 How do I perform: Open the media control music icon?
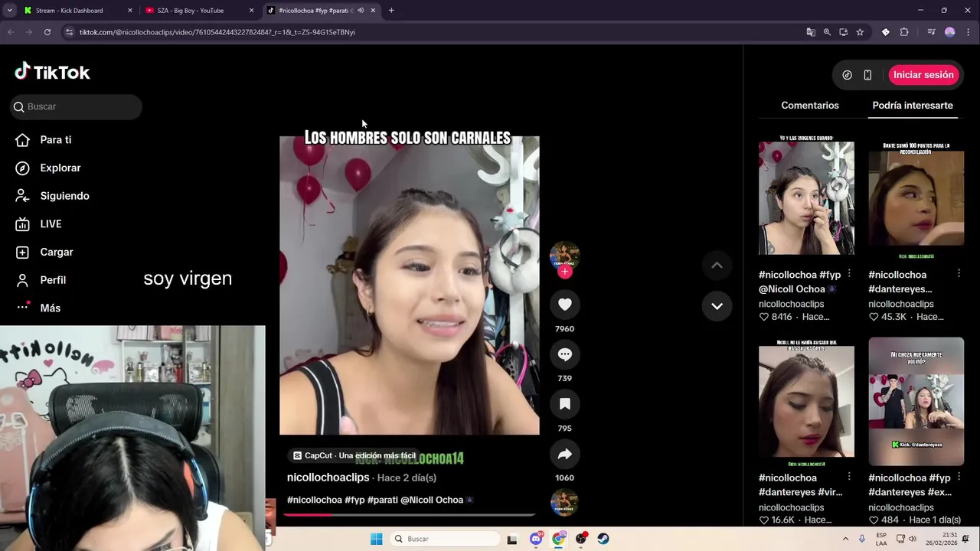931,32
